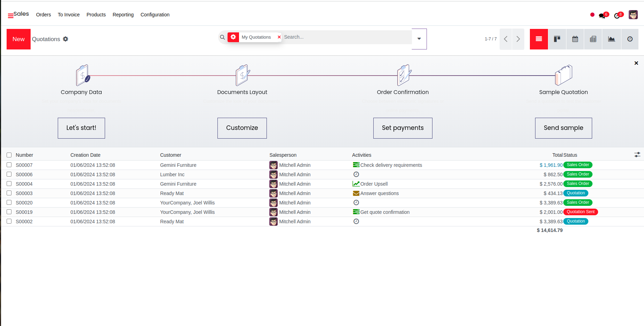
Task: Switch to activity view
Action: click(630, 39)
